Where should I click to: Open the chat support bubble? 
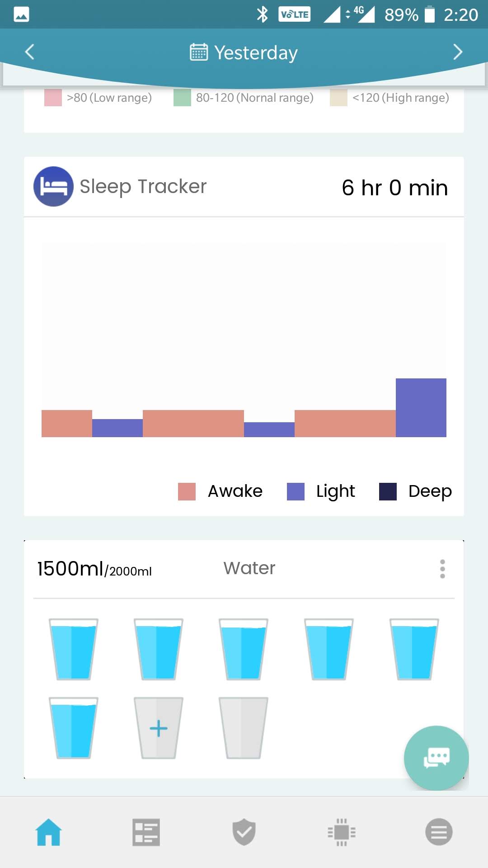436,758
